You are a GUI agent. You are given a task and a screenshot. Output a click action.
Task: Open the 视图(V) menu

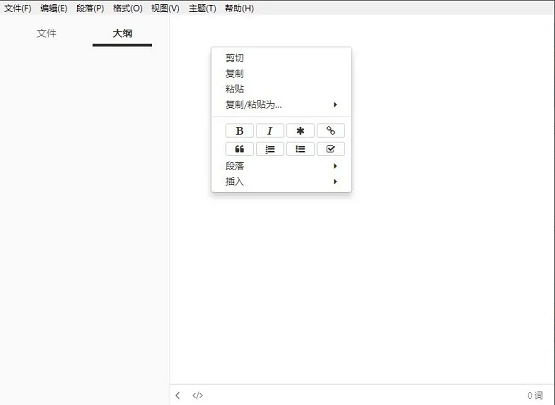pyautogui.click(x=165, y=8)
